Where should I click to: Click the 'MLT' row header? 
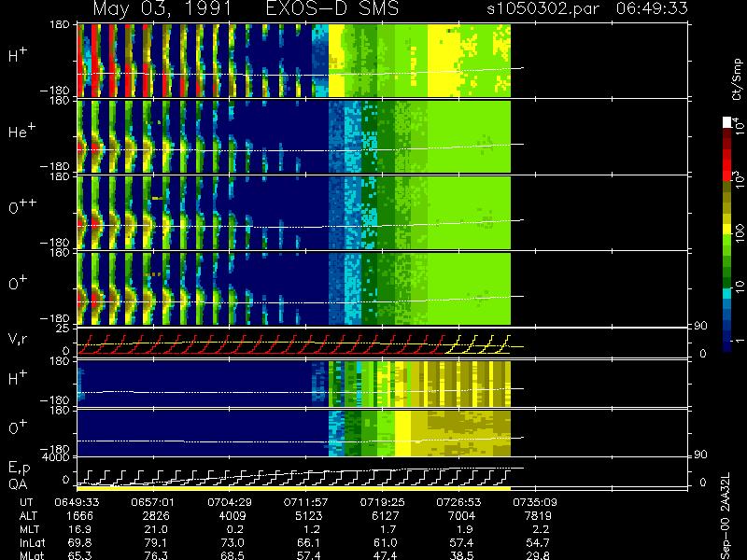29,529
